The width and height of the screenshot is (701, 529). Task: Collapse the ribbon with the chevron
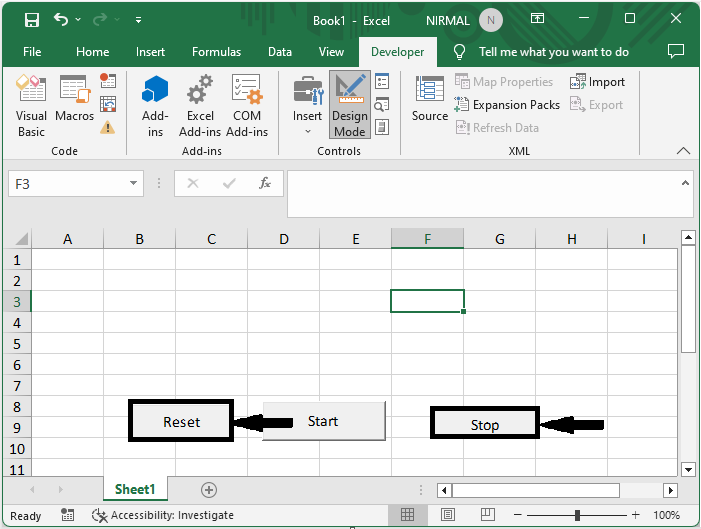click(x=683, y=151)
